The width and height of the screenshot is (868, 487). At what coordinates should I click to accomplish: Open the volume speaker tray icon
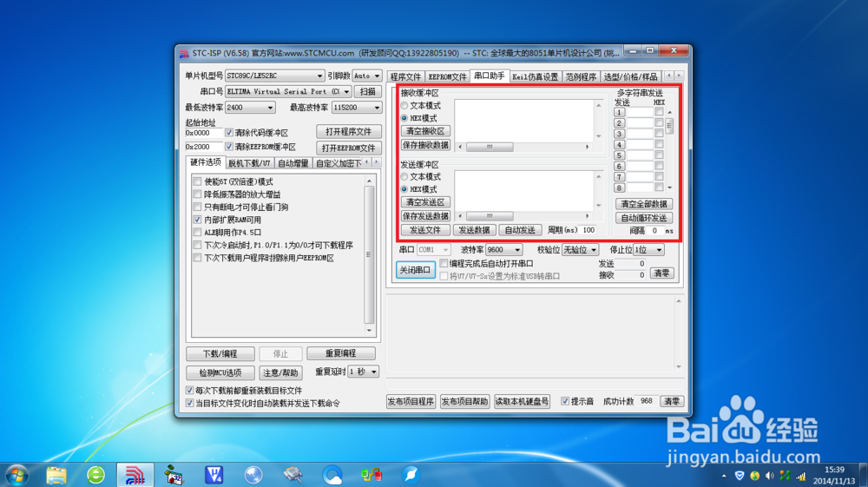(769, 476)
